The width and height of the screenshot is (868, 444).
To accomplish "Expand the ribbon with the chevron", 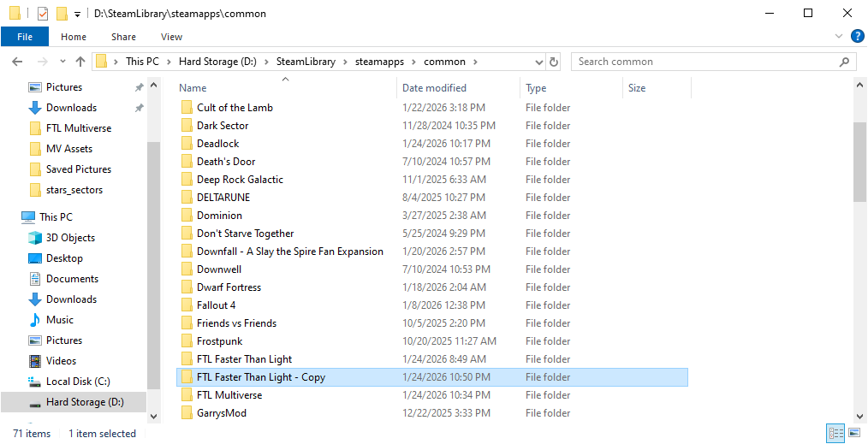I will tap(838, 37).
